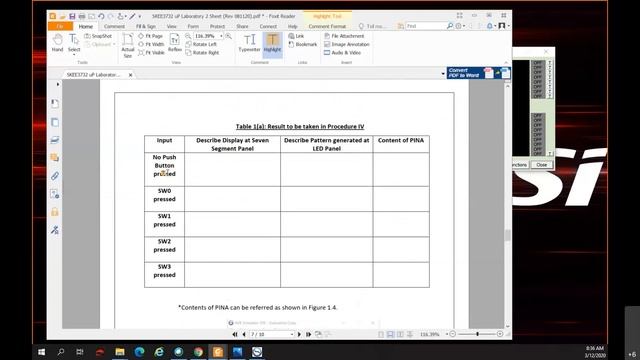The width and height of the screenshot is (640, 360).
Task: Click the zoom out minus button
Action: [453, 334]
